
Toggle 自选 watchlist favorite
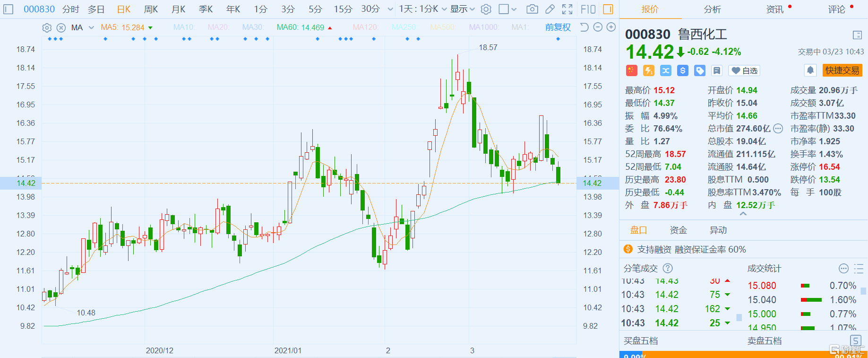[x=745, y=70]
